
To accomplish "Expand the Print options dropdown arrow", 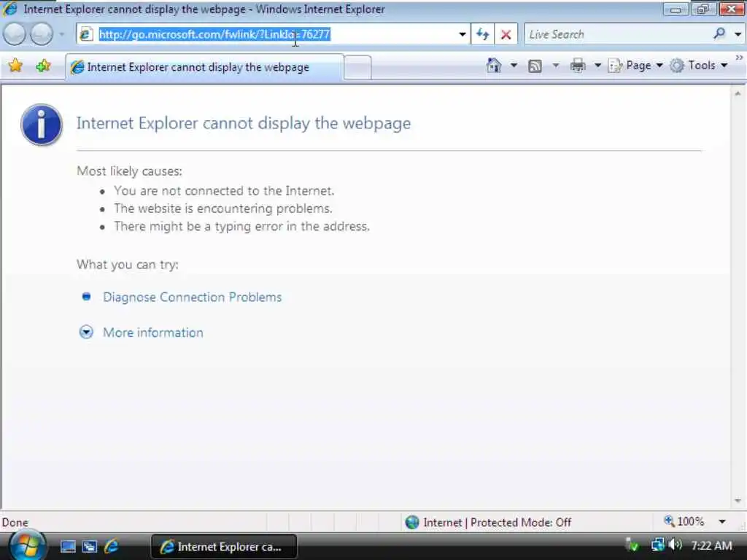I will pos(597,65).
